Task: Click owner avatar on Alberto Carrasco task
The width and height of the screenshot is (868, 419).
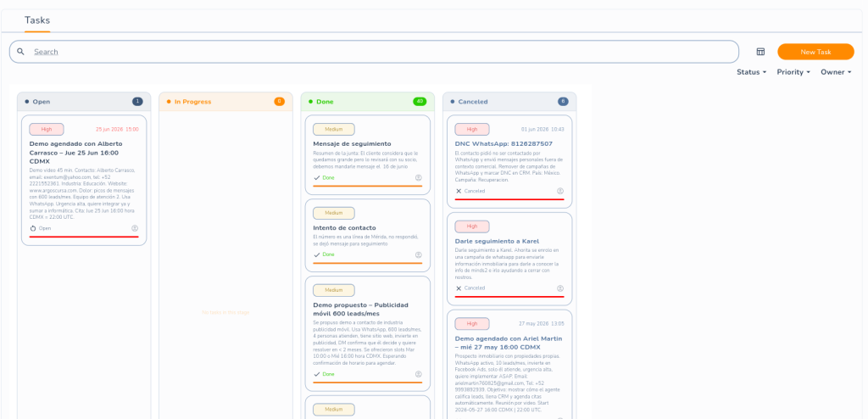Action: tap(135, 228)
